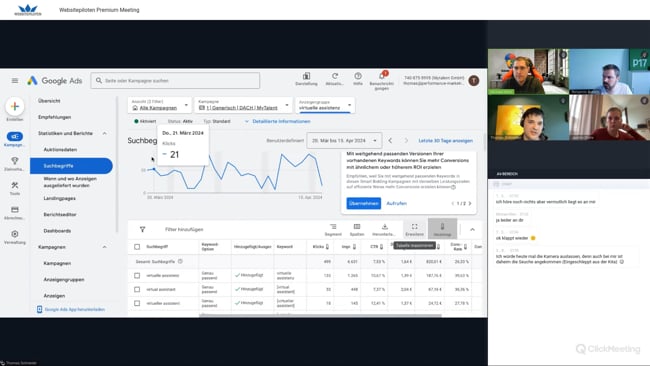Click the info icon beside Gesamt: Suchbegriffe
650x366 pixels.
pyautogui.click(x=180, y=262)
